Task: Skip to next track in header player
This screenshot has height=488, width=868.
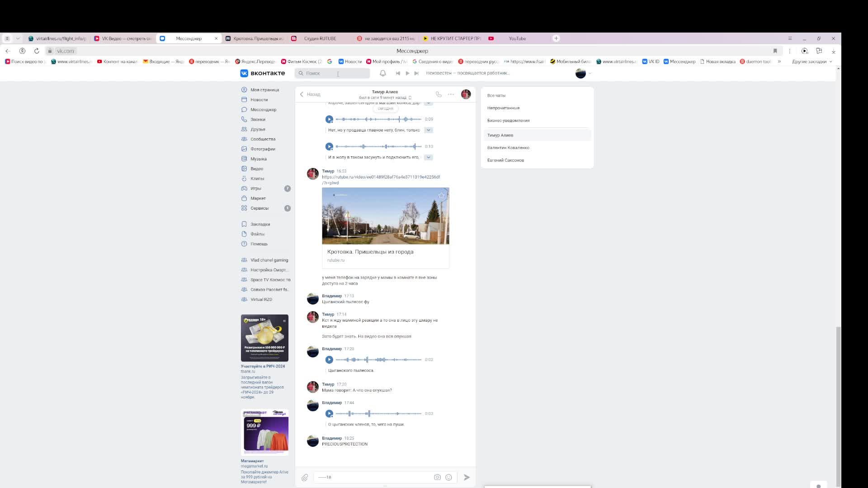Action: (x=416, y=73)
